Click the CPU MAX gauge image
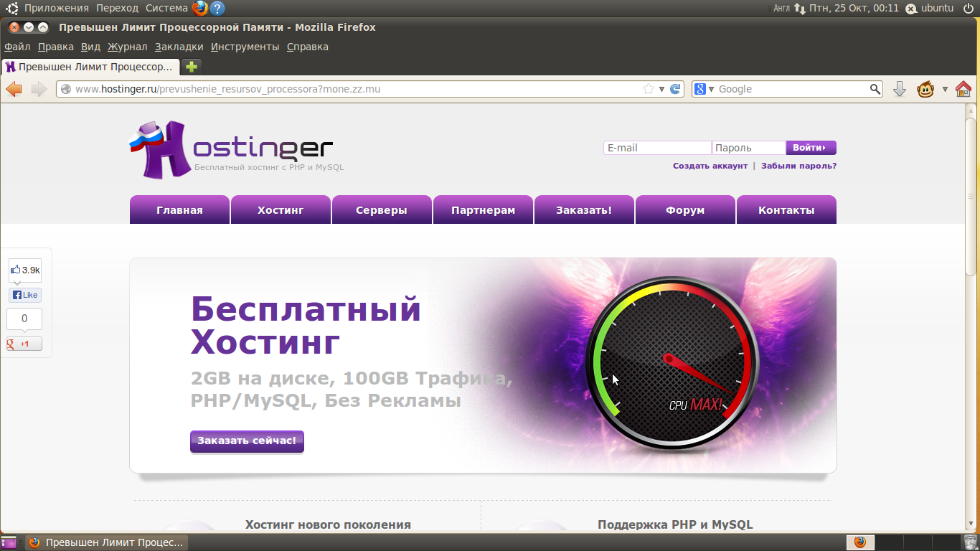Screen dimensions: 980x551 672,364
